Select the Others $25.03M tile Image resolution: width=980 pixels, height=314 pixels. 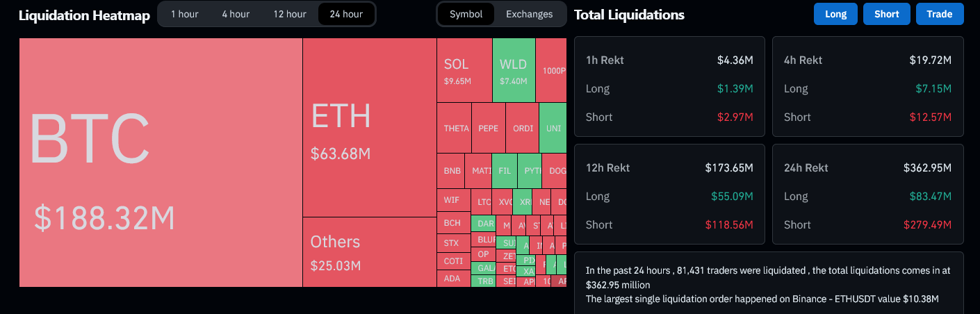[369, 251]
